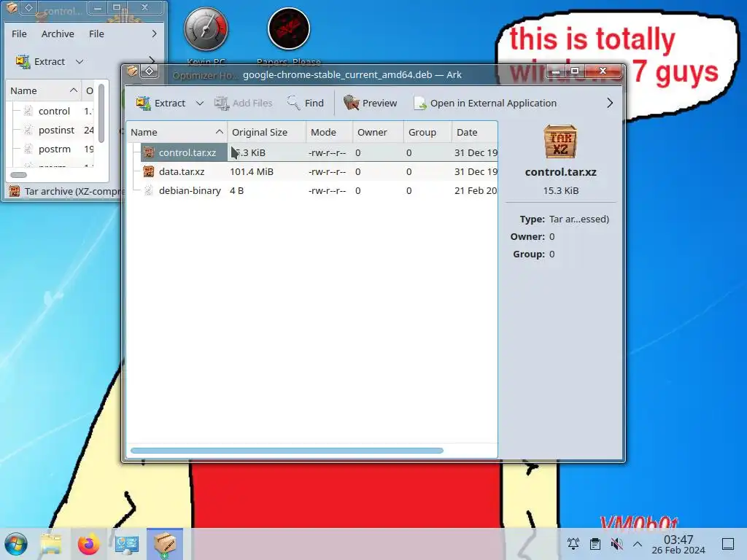This screenshot has width=747, height=560.
Task: Open the second File menu in background Ark window
Action: pyautogui.click(x=96, y=34)
